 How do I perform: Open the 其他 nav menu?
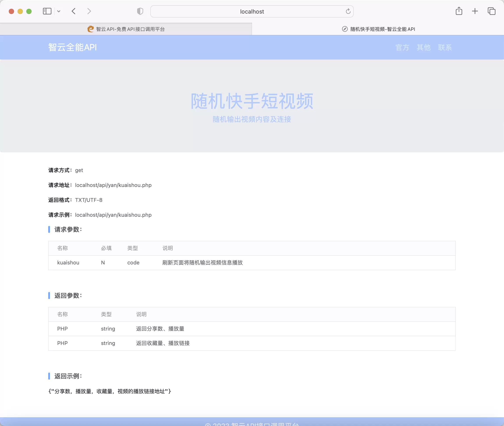pyautogui.click(x=424, y=48)
